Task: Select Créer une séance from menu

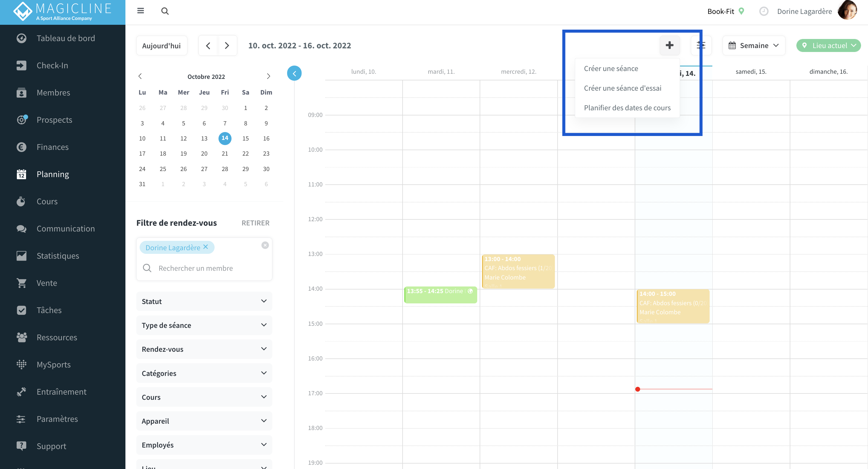Action: click(611, 68)
